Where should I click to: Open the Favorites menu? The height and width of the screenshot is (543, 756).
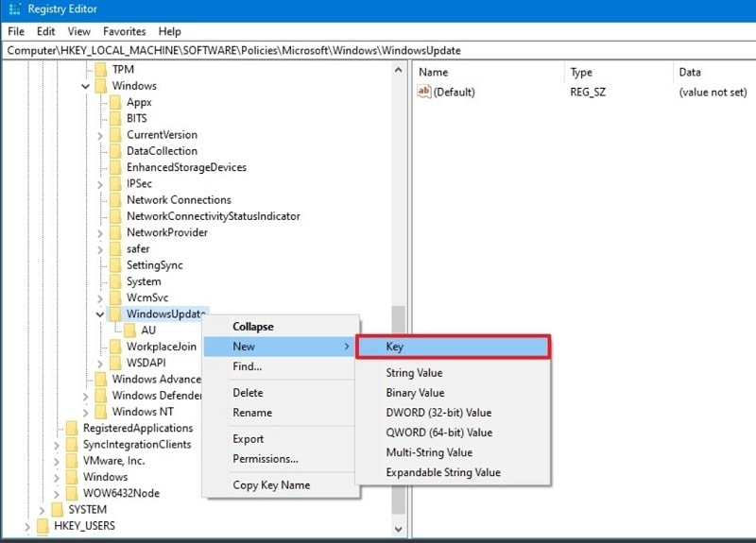(x=125, y=31)
